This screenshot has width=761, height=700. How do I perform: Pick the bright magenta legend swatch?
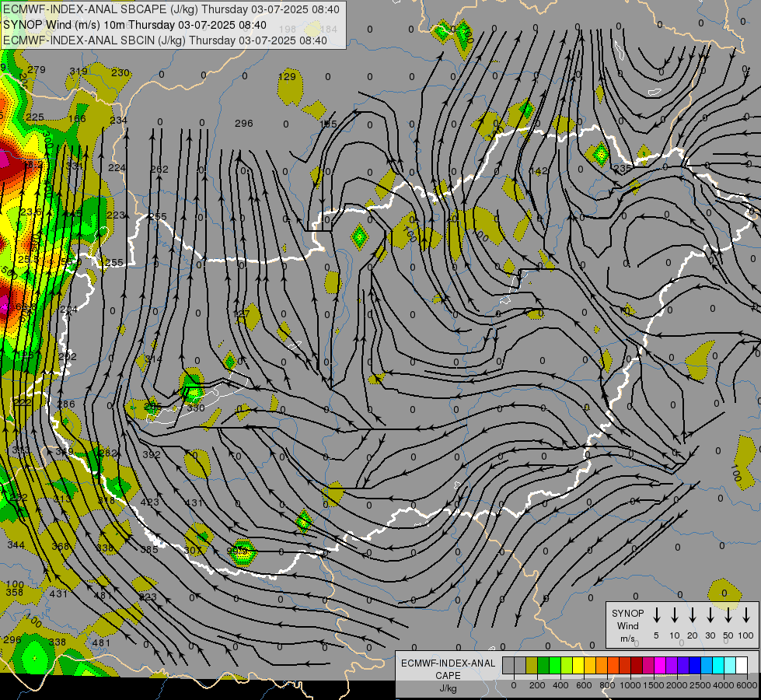pos(660,665)
